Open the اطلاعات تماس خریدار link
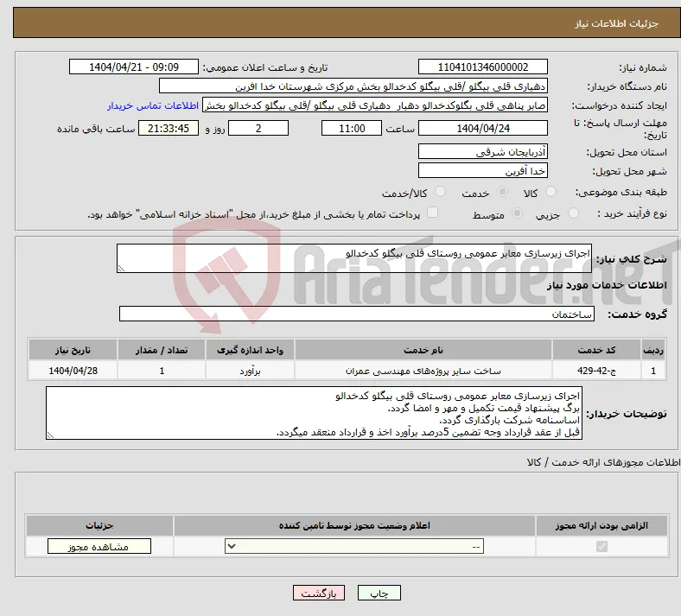 [153, 105]
